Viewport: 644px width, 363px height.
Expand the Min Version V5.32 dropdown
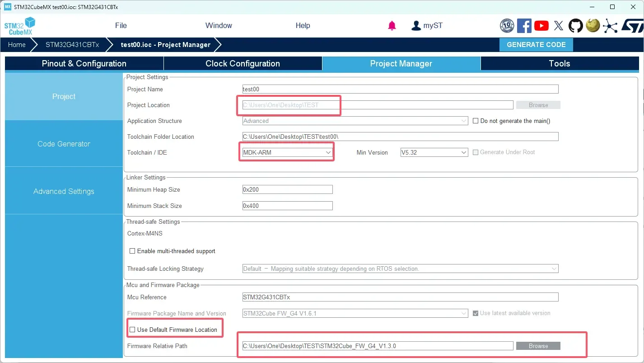click(434, 153)
